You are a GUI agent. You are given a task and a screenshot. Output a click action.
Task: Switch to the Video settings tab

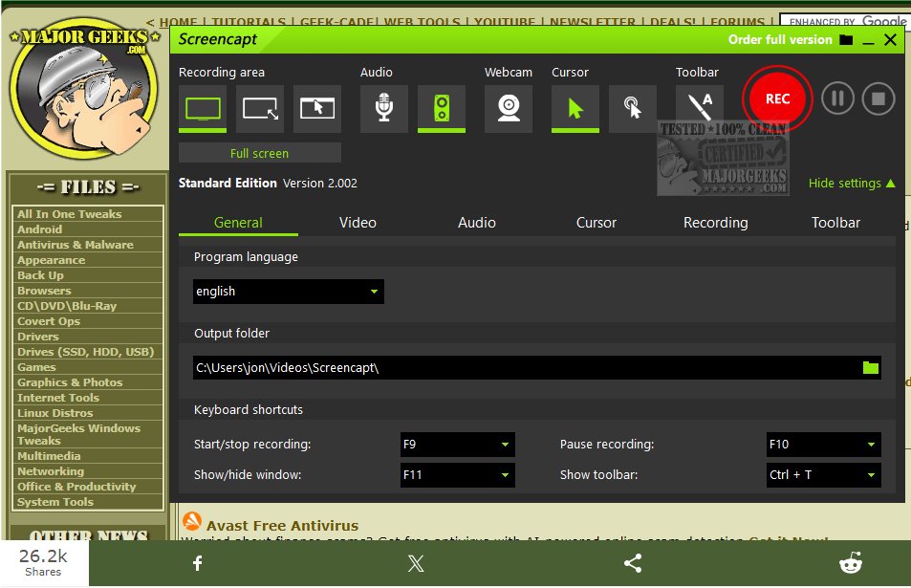[358, 223]
